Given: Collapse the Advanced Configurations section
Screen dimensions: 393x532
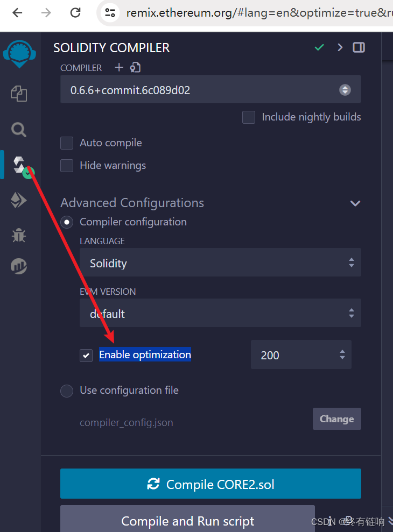Looking at the screenshot, I should 355,203.
